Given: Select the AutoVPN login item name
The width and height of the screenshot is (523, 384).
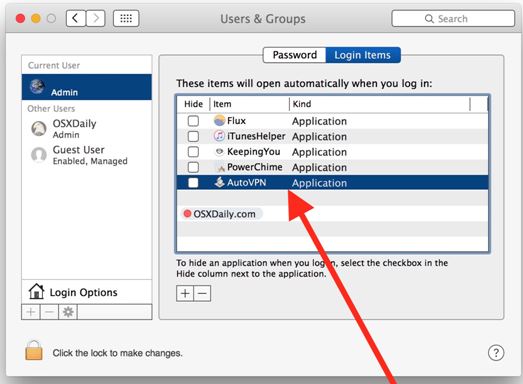Looking at the screenshot, I should [x=246, y=182].
